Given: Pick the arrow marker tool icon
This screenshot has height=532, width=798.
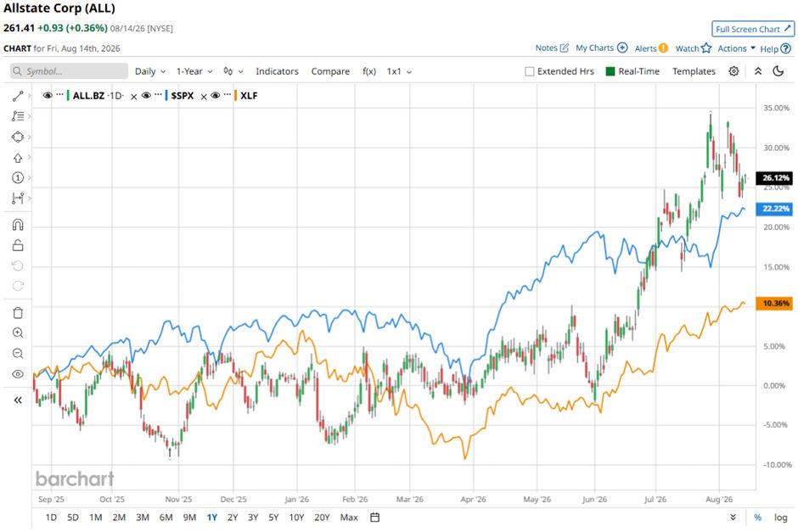Looking at the screenshot, I should tap(18, 158).
